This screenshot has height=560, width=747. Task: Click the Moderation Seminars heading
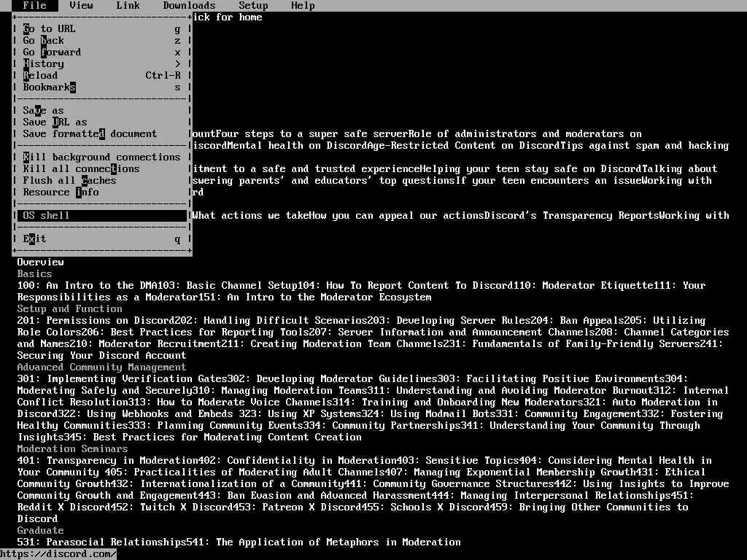(x=72, y=449)
